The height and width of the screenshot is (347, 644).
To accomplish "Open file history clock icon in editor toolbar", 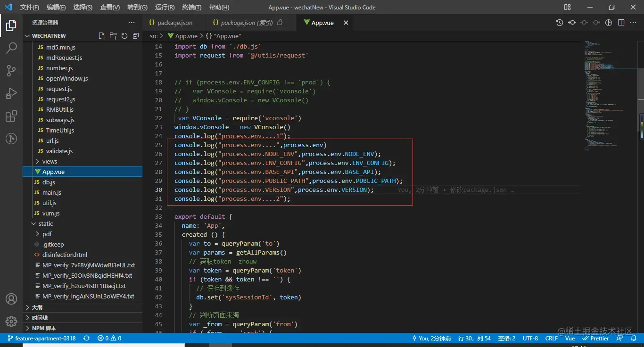I will tap(560, 23).
